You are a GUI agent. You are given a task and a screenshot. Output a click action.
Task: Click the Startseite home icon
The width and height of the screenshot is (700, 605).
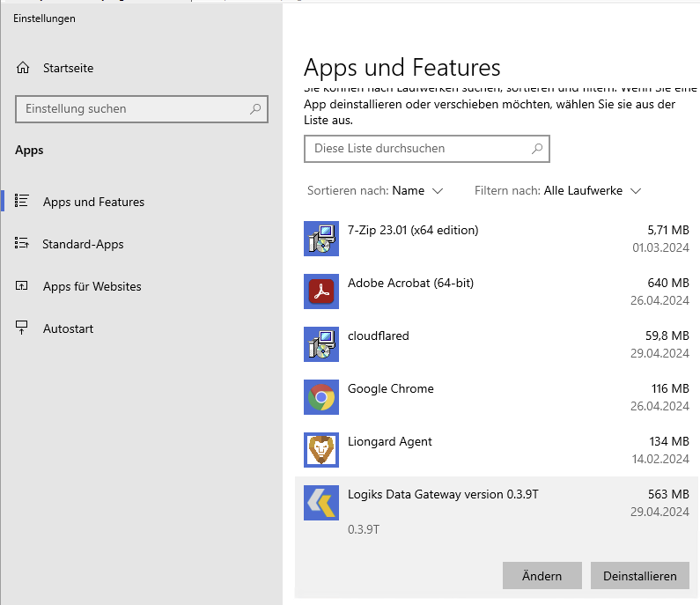23,68
